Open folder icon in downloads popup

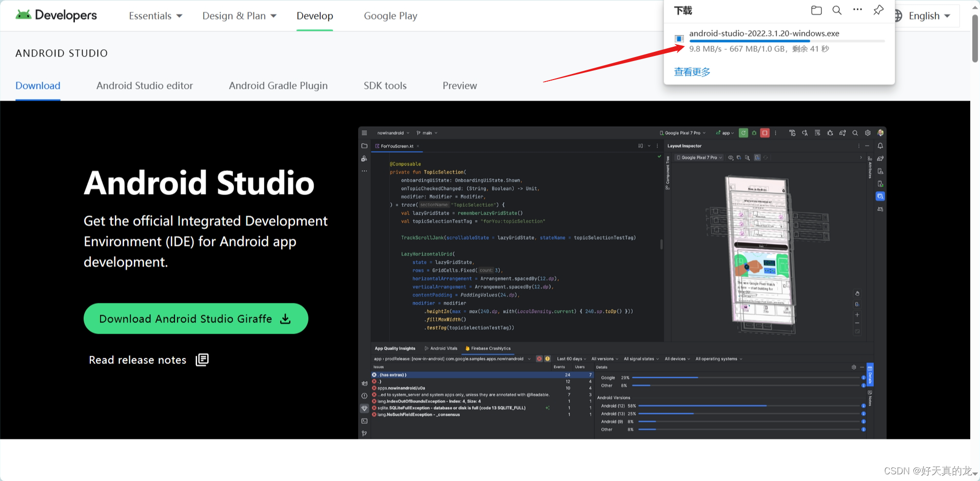pyautogui.click(x=816, y=10)
